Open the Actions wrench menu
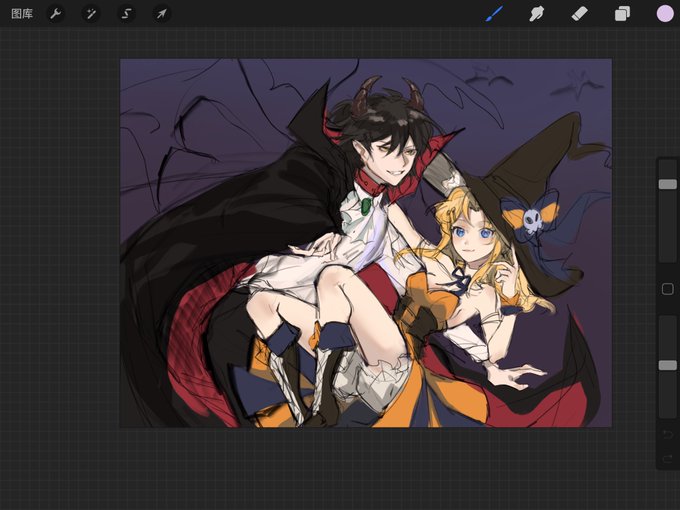680x510 pixels. pos(56,14)
